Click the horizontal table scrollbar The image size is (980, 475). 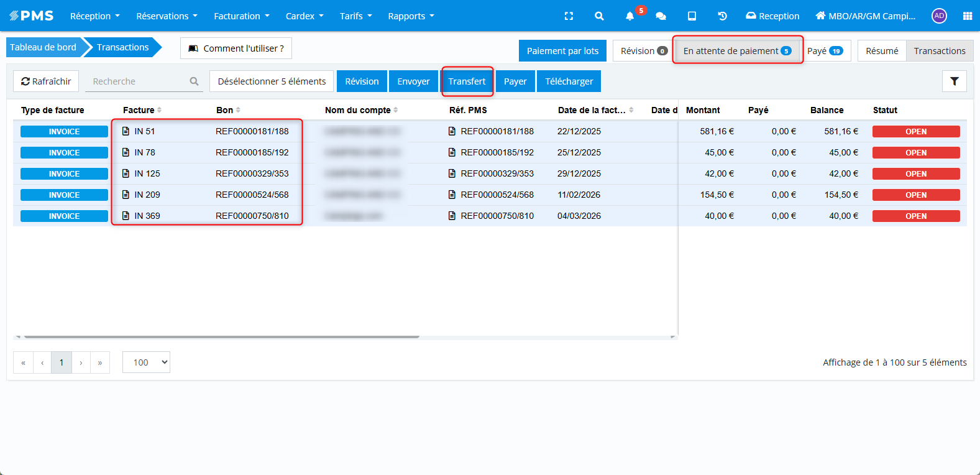[x=221, y=336]
